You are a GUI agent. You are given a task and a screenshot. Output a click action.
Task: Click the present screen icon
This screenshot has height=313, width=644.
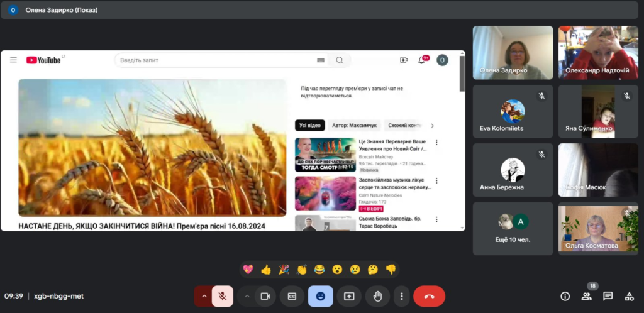tap(349, 296)
